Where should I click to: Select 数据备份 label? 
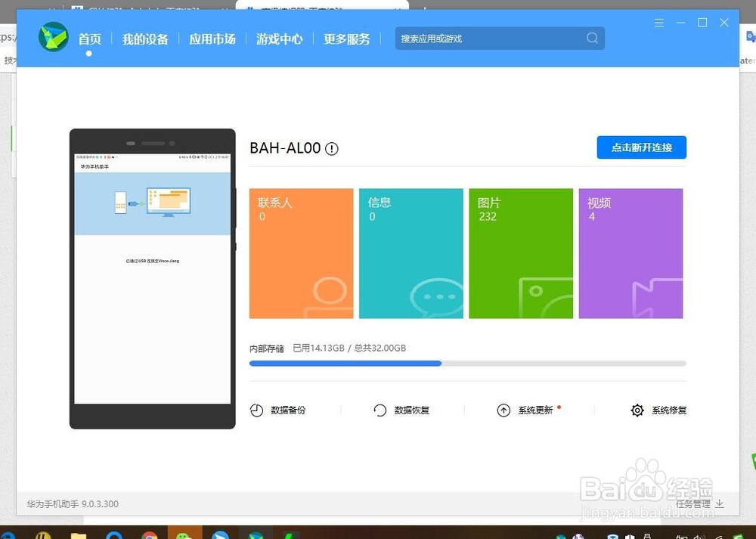[288, 410]
